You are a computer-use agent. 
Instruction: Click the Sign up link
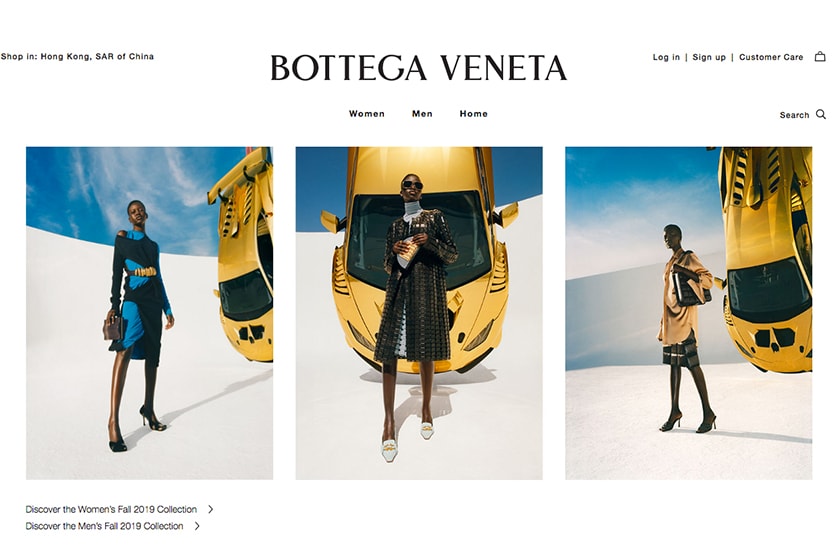tap(709, 57)
